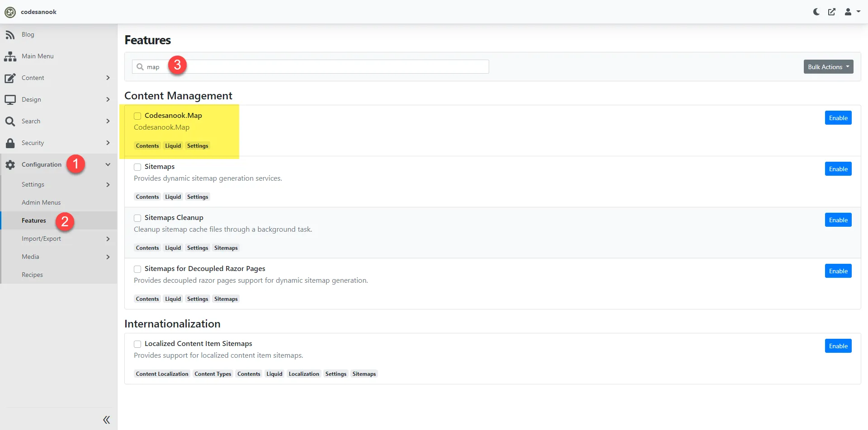Check the Sitemaps Cleanup checkbox
Image resolution: width=868 pixels, height=430 pixels.
[x=137, y=218]
